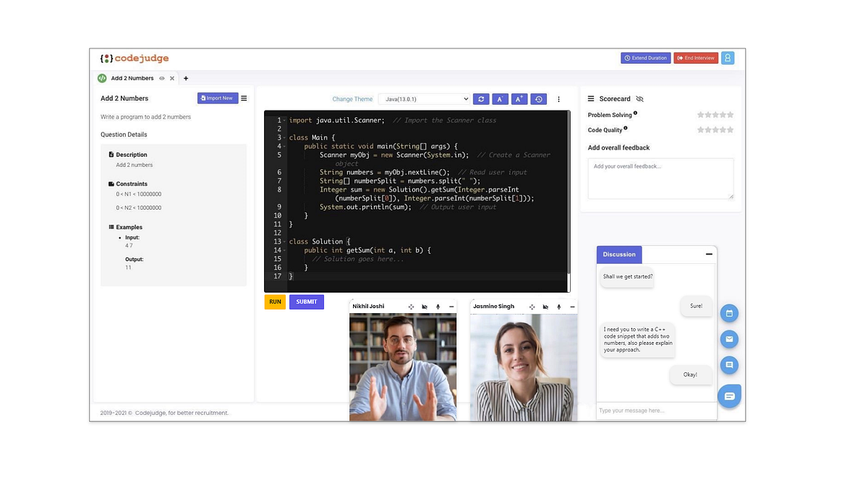The image size is (868, 488).
Task: Open the hamburger menu beside Import New
Action: click(243, 98)
